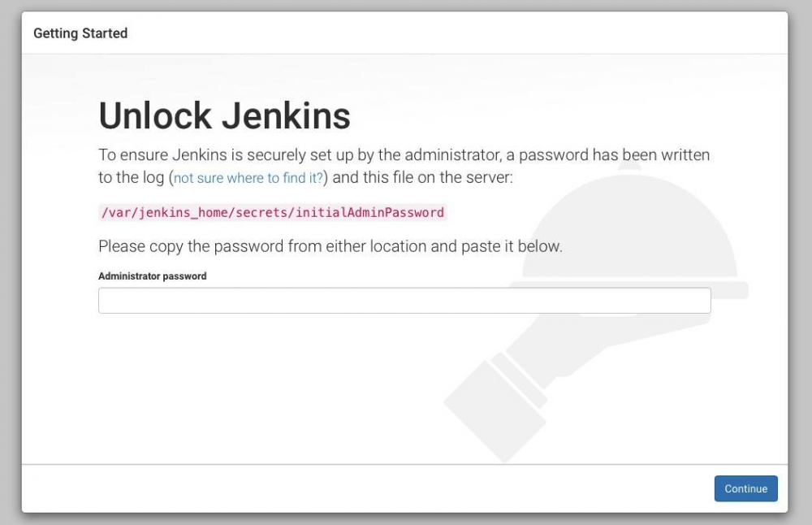Click the empty header area right of the title
The height and width of the screenshot is (525, 812).
pos(455,33)
